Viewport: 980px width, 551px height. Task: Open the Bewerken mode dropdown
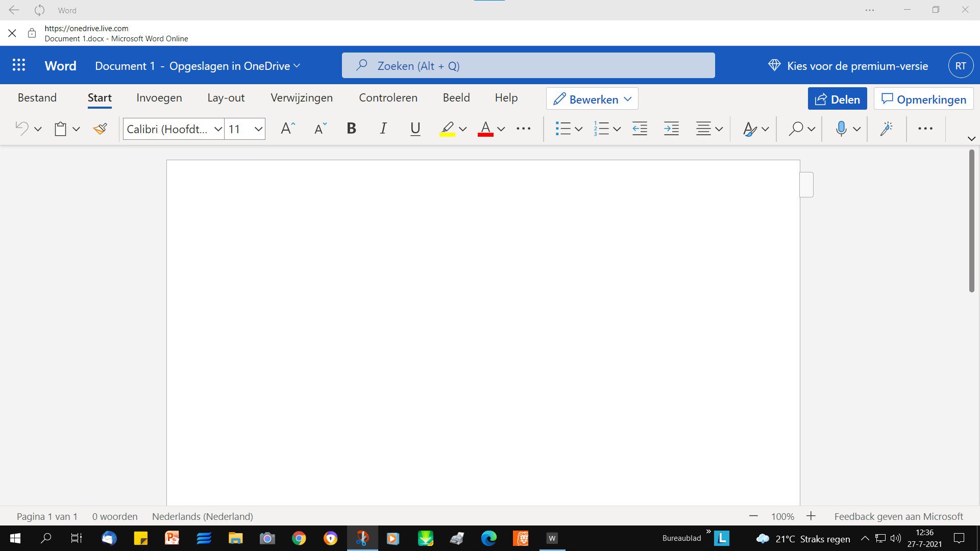pyautogui.click(x=592, y=99)
